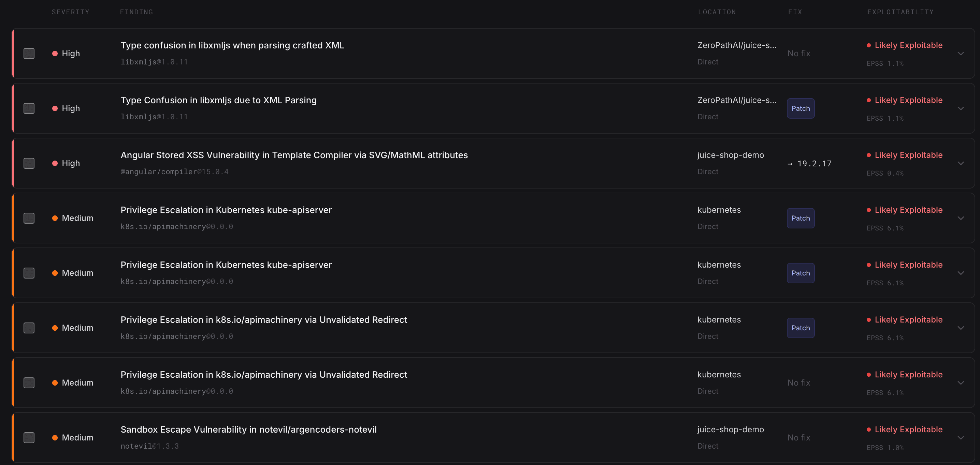
Task: Select the checkbox for the Angular Stored XSS finding
Action: pos(29,164)
